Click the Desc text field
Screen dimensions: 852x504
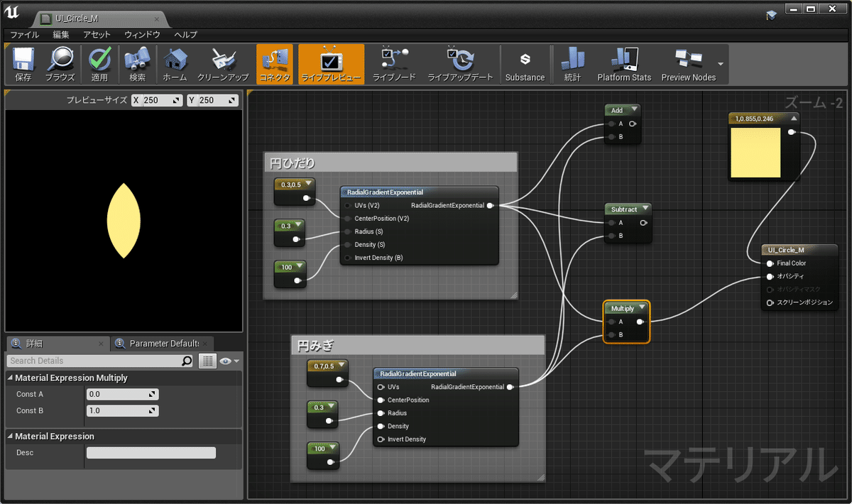(151, 453)
